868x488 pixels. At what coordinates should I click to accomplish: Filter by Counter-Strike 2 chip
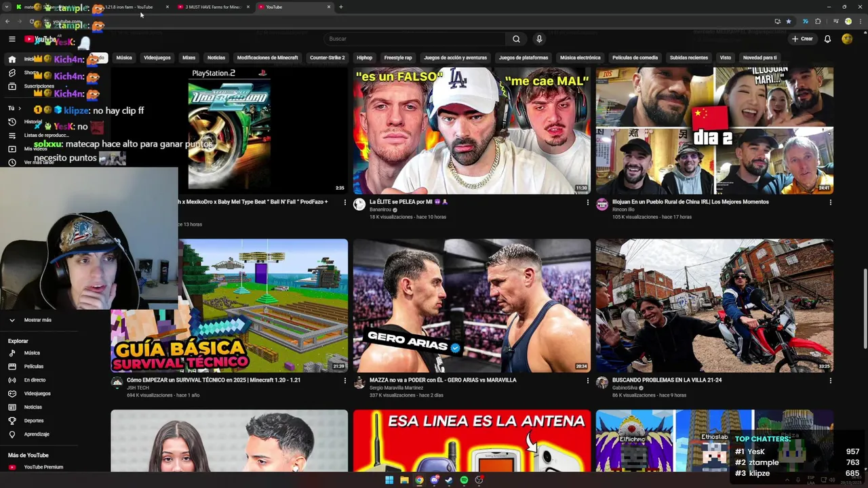328,58
